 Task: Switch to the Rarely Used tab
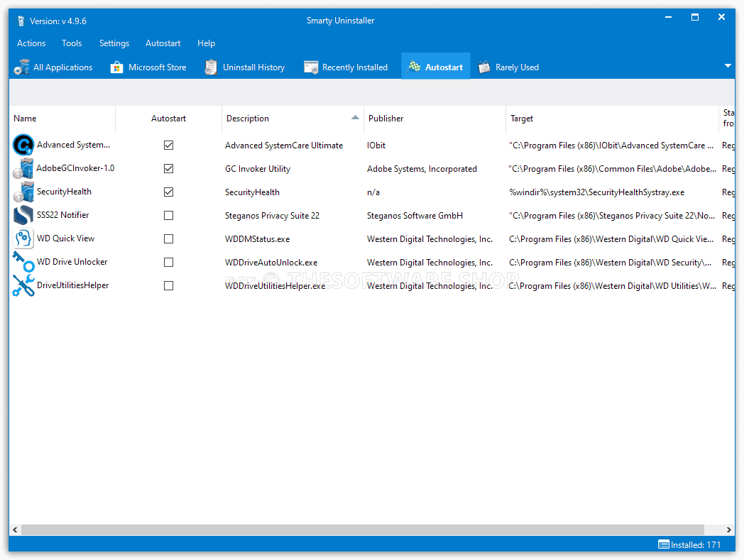coord(508,67)
